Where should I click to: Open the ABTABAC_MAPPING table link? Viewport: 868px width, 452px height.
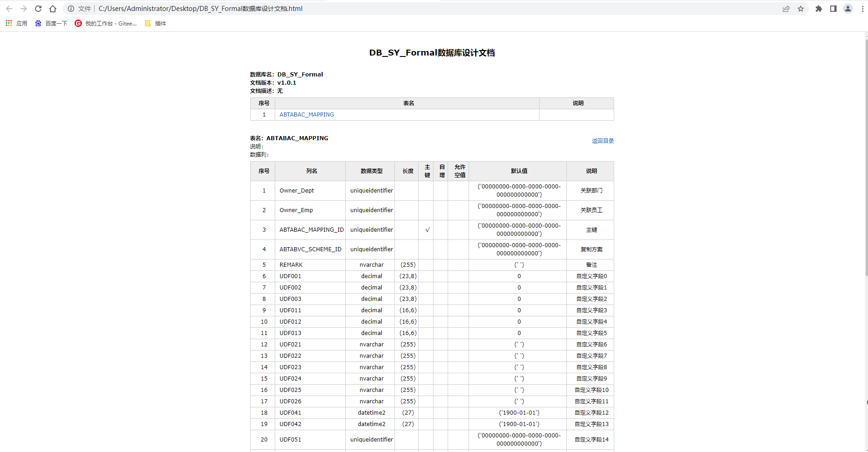307,115
